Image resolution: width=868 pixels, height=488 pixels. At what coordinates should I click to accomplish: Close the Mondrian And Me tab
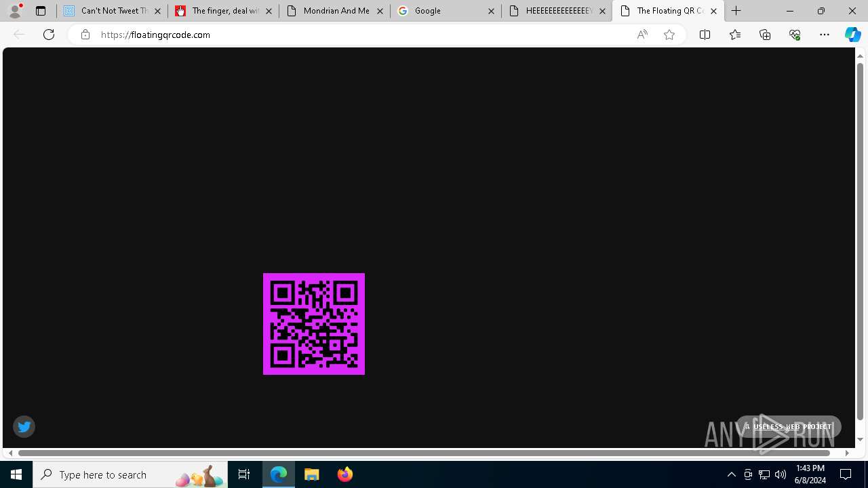[x=380, y=11]
